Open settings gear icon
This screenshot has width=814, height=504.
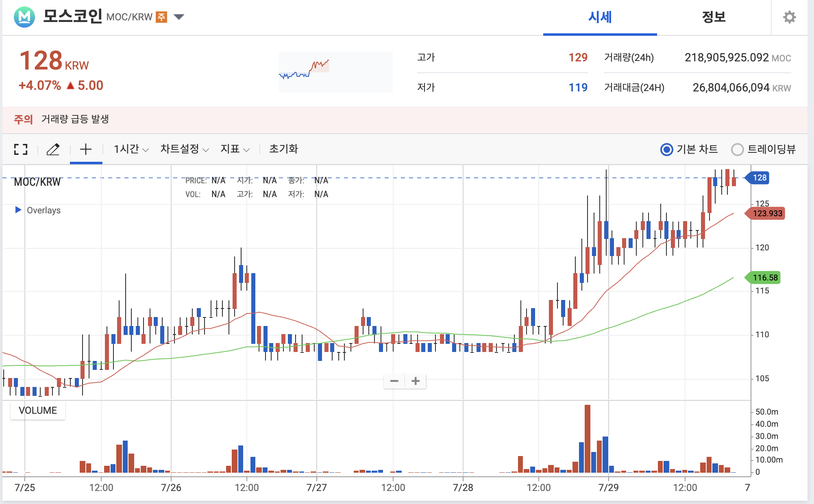click(x=789, y=17)
